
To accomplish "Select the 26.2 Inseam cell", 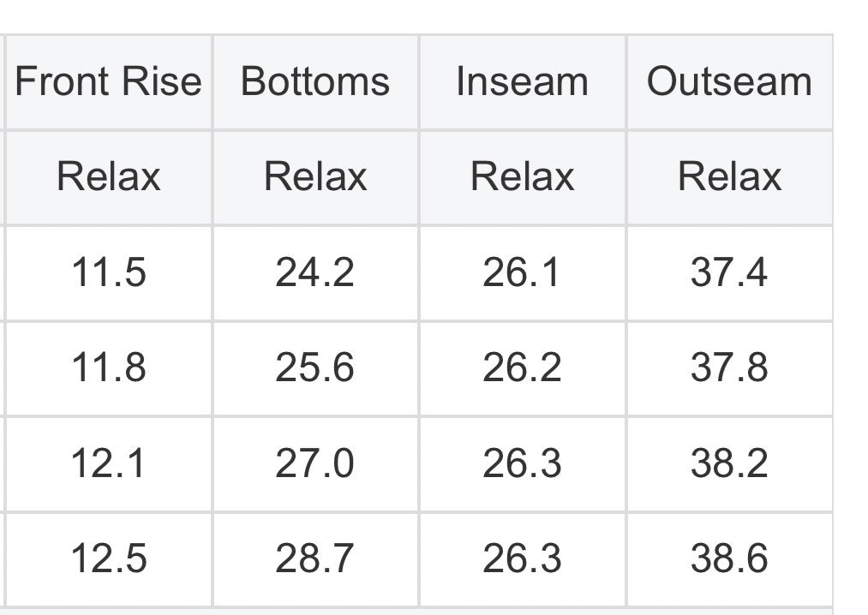I will tap(522, 368).
